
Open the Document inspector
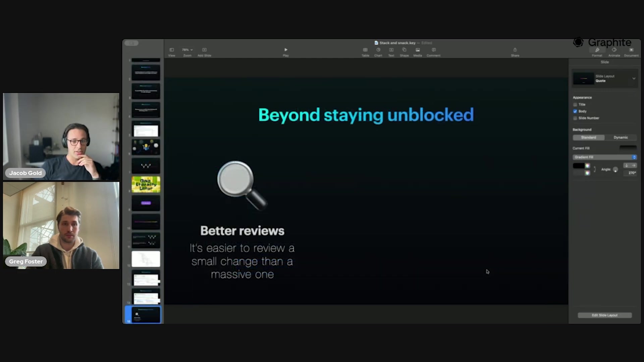(631, 52)
